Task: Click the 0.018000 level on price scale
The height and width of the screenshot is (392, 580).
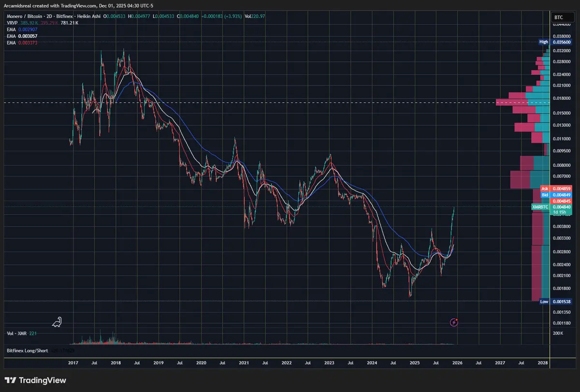Action: [561, 98]
